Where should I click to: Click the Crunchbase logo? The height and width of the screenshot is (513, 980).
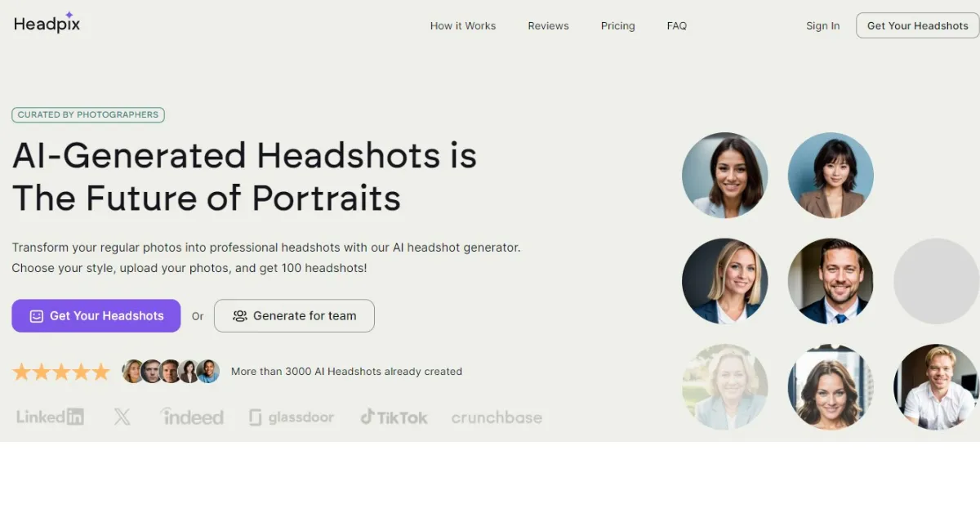tap(497, 417)
